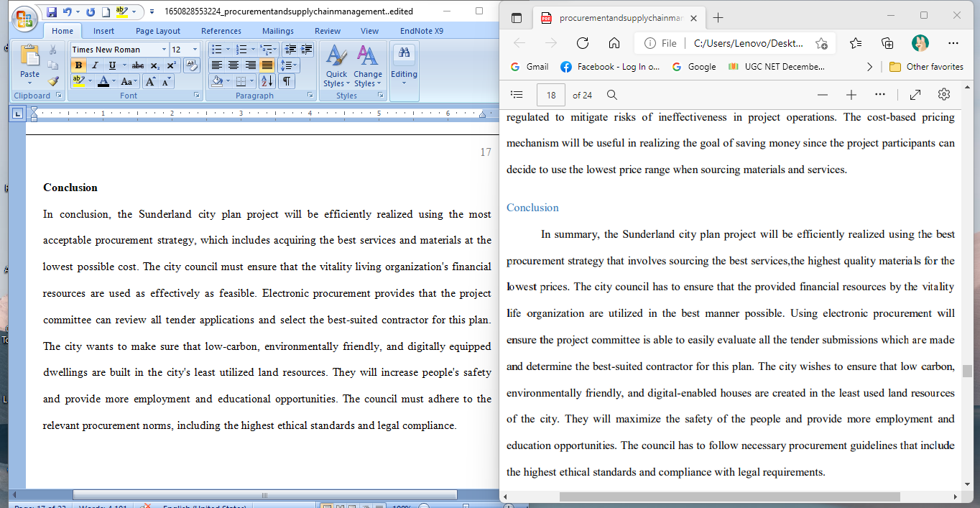The width and height of the screenshot is (980, 508).
Task: Increase paragraph indent in Word
Action: point(307,50)
